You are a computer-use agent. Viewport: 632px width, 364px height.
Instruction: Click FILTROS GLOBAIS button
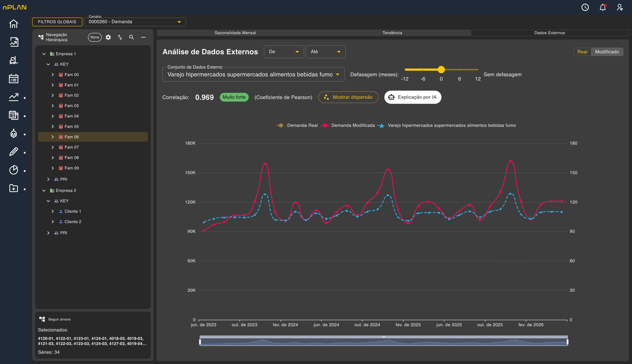(57, 22)
